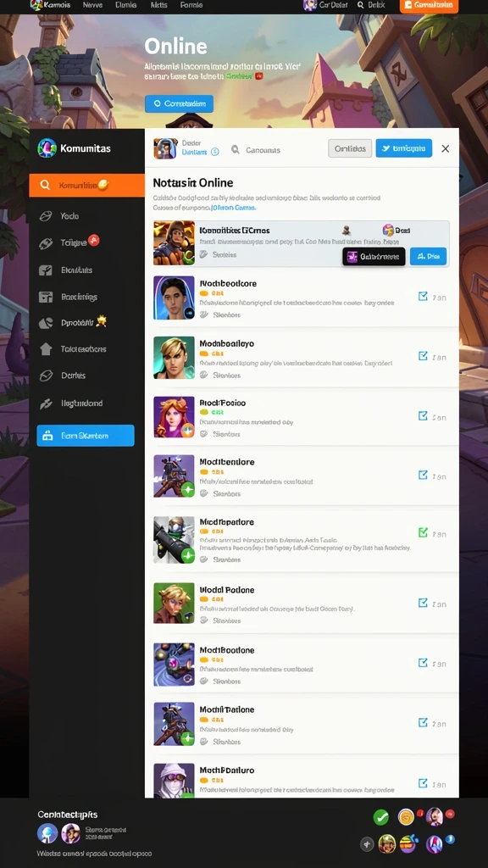488x868 pixels.
Task: Toggle the checkbox on Modal Potione row
Action: (423, 603)
